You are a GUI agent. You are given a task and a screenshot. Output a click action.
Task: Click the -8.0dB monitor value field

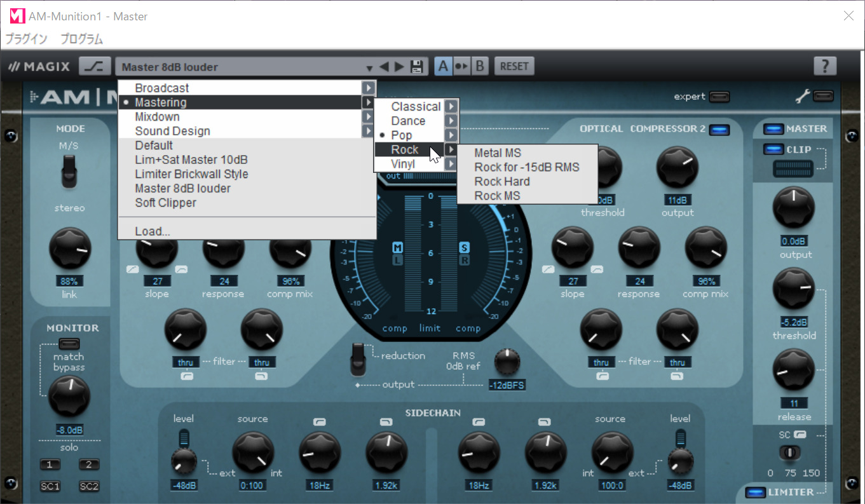pyautogui.click(x=69, y=429)
